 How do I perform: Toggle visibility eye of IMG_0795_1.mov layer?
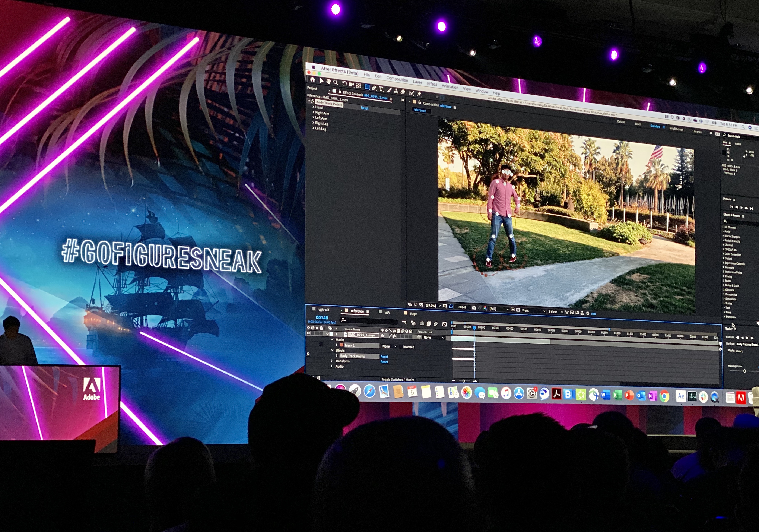coord(308,333)
